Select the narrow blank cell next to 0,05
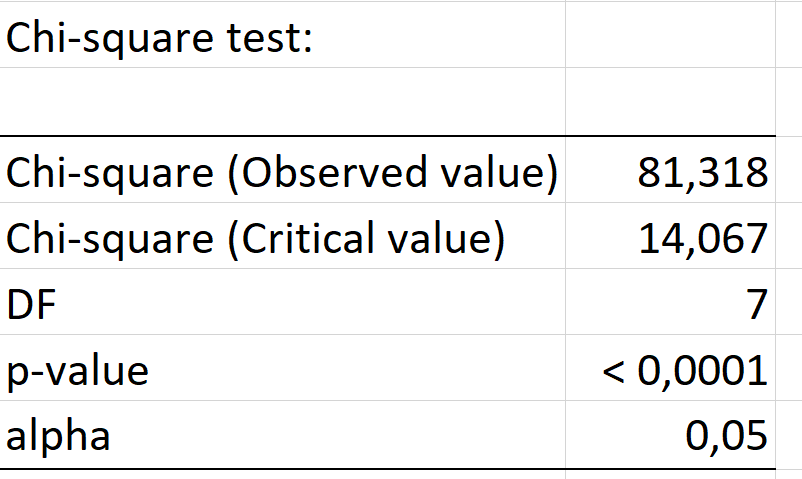 [x=789, y=434]
